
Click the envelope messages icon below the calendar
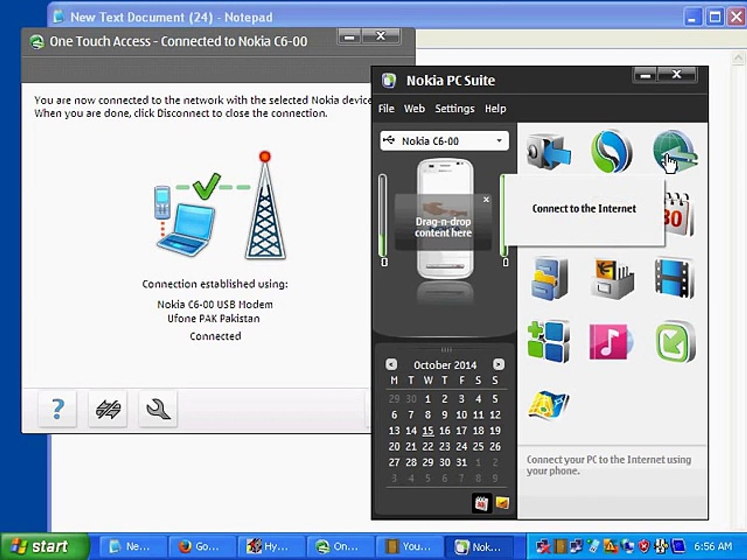tap(502, 502)
